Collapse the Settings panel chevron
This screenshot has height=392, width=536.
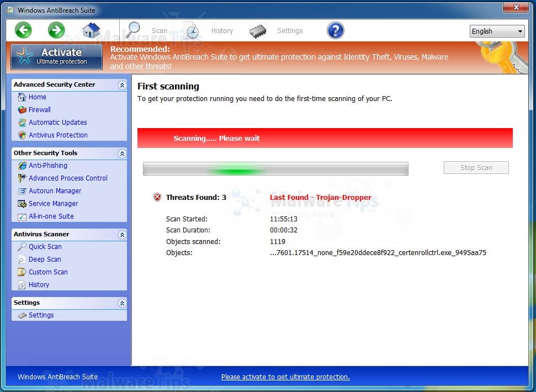coord(122,303)
